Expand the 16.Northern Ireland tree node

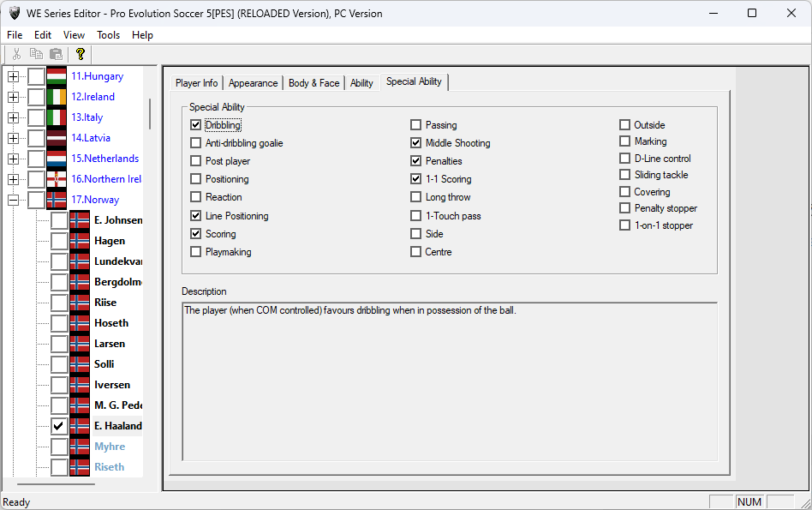pos(14,179)
